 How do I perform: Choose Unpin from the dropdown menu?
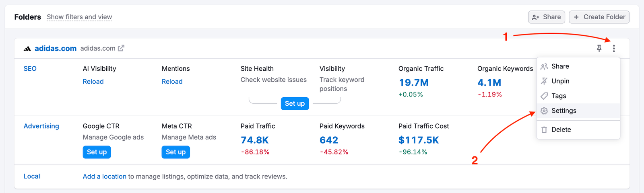pyautogui.click(x=560, y=81)
